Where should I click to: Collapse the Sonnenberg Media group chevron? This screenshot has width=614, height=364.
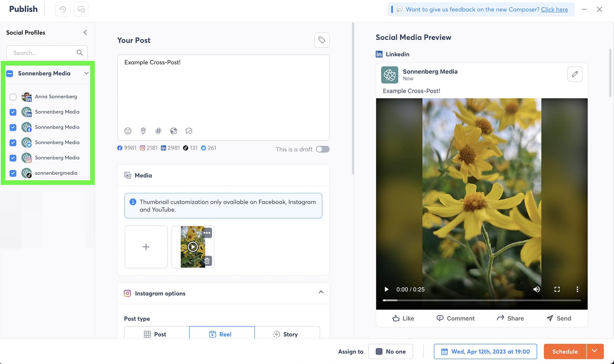coord(86,73)
